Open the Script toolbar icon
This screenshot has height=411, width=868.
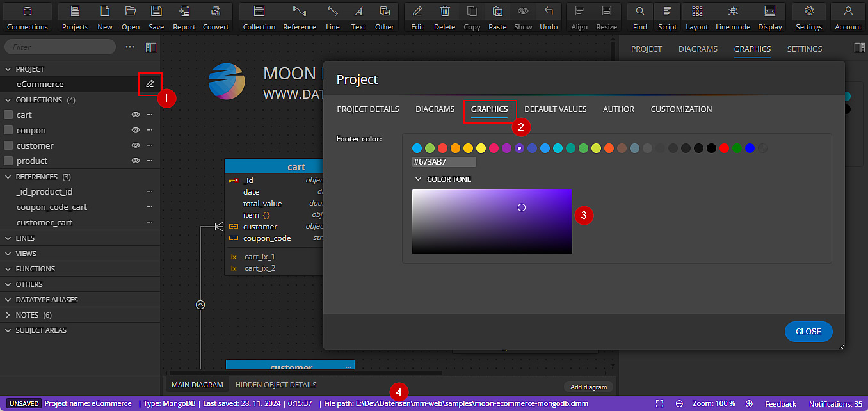coord(667,17)
